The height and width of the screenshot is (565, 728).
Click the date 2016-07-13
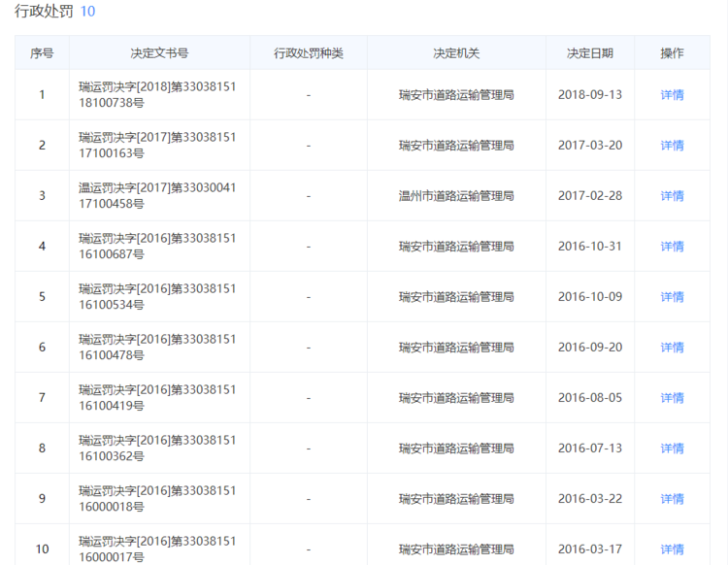[590, 449]
